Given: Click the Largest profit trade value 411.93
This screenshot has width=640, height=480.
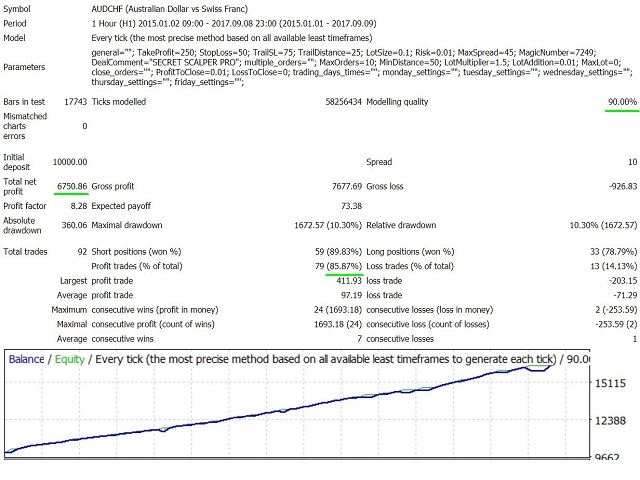Looking at the screenshot, I should pyautogui.click(x=349, y=281).
